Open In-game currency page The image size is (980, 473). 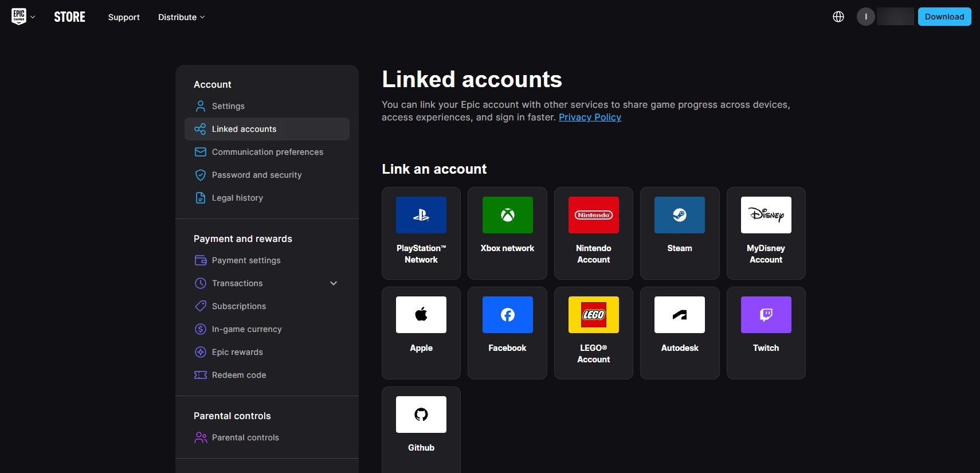267,329
